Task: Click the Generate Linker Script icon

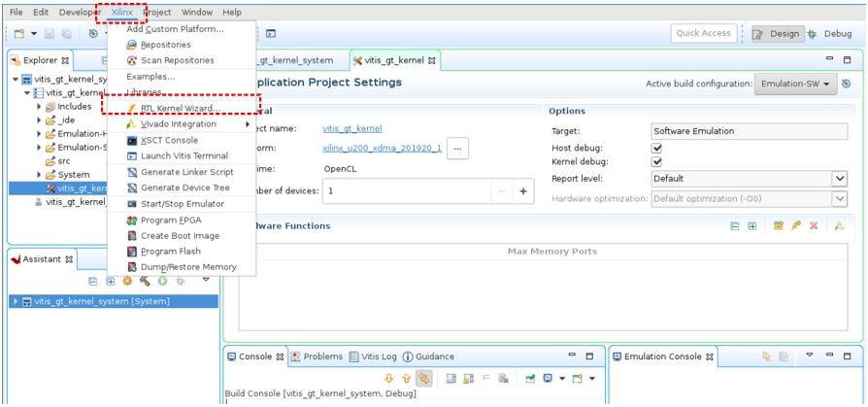Action: pyautogui.click(x=132, y=172)
